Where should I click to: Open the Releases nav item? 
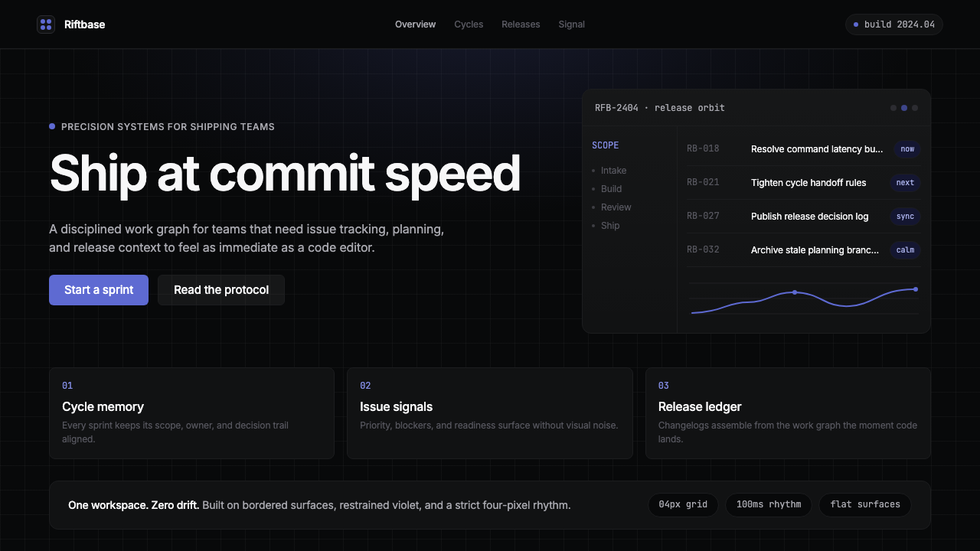click(x=521, y=24)
